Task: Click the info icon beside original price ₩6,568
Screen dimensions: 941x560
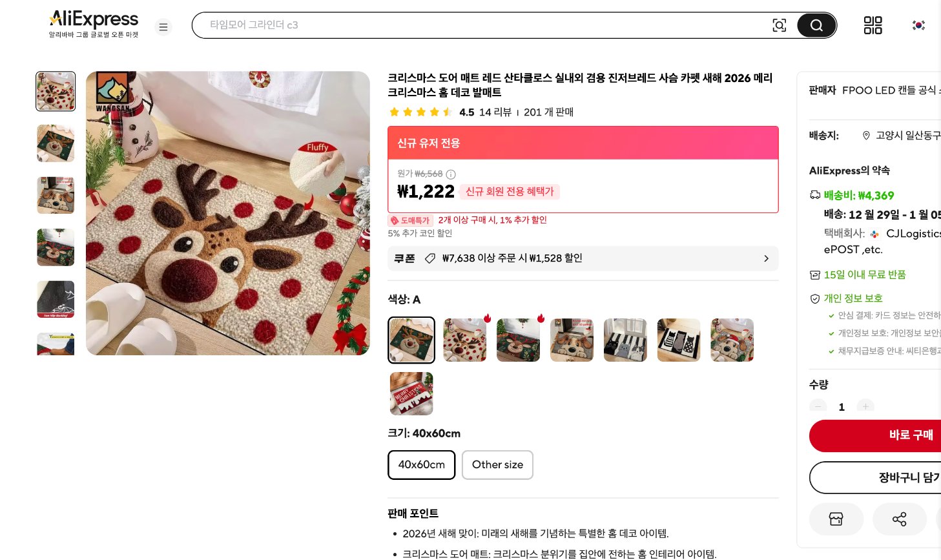Action: (x=450, y=174)
